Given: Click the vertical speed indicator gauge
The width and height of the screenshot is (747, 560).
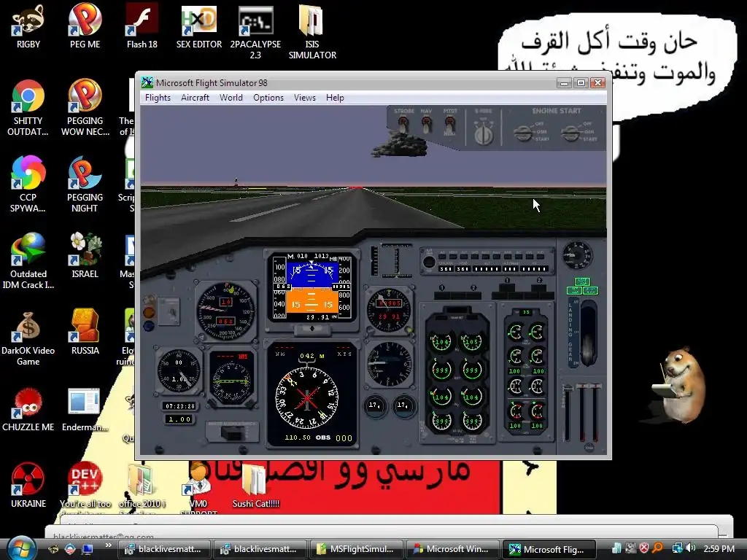Looking at the screenshot, I should [388, 364].
